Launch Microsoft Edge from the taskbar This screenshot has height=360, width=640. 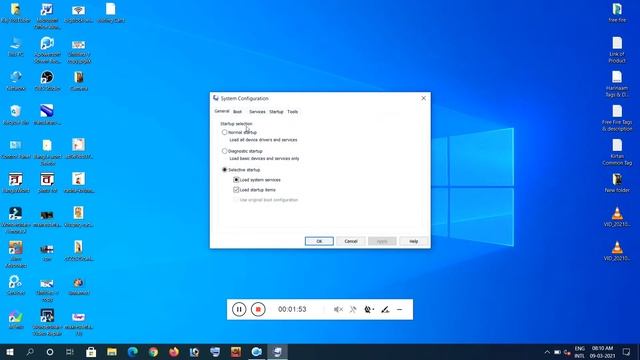(x=132, y=352)
